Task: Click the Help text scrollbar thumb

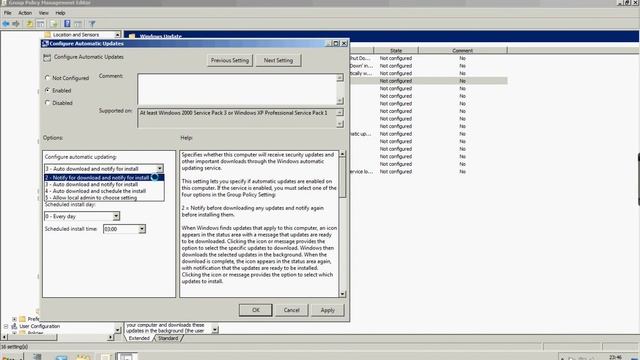Action: coord(343,178)
